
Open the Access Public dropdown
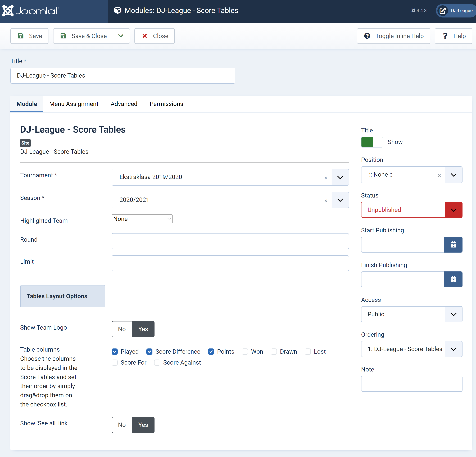pyautogui.click(x=412, y=314)
